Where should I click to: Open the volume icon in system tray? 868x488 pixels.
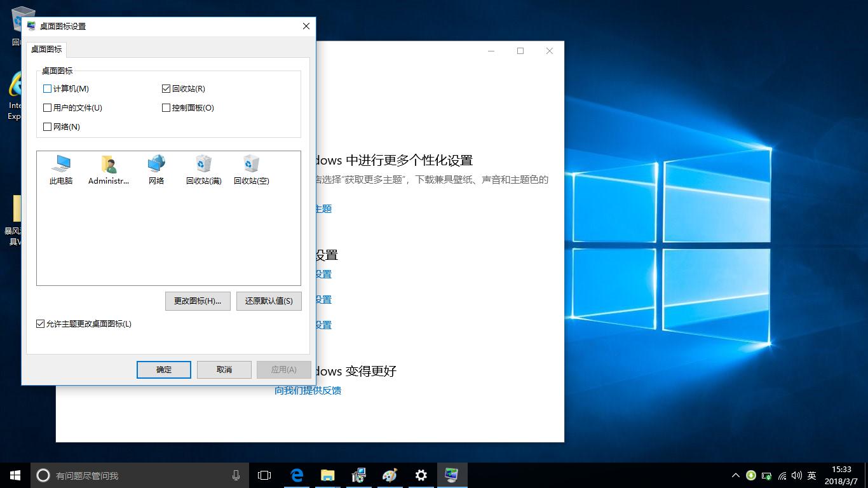coord(796,475)
